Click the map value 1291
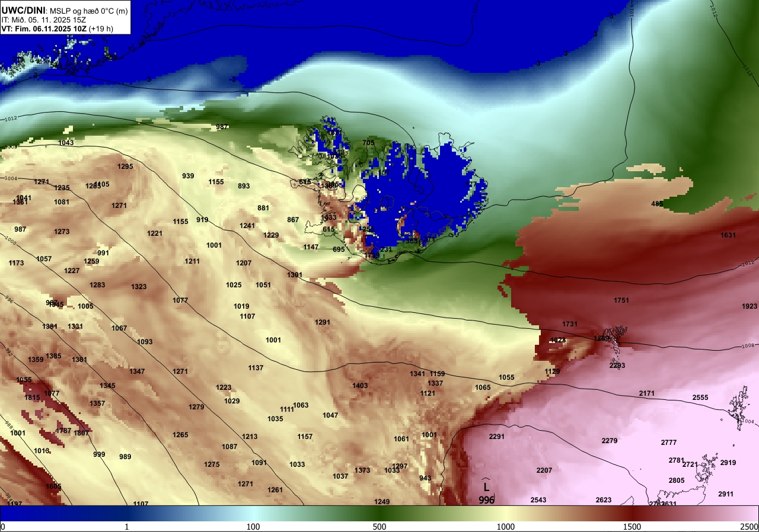 pos(323,322)
